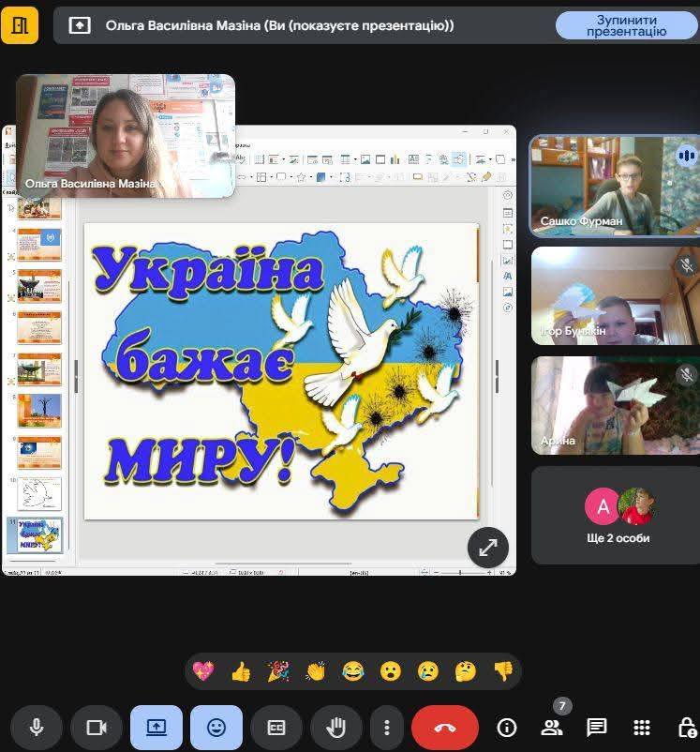Hang up the call
This screenshot has height=752, width=700.
click(444, 728)
